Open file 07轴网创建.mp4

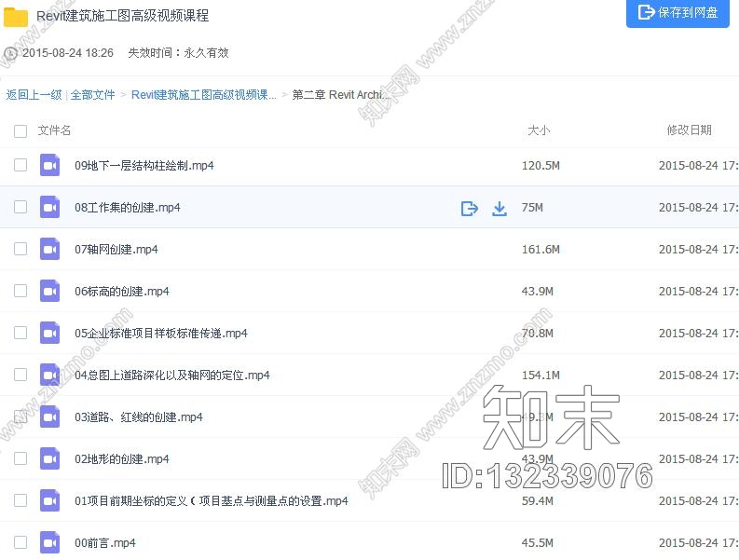(116, 250)
